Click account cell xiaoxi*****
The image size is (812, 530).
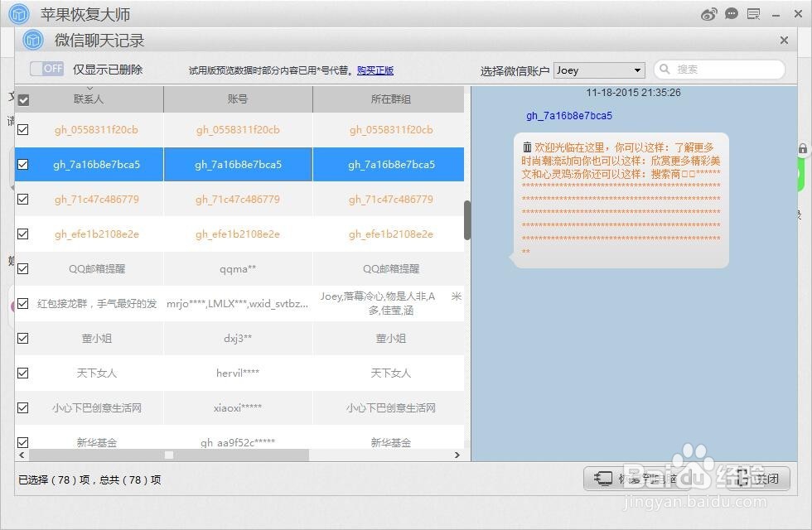[238, 407]
